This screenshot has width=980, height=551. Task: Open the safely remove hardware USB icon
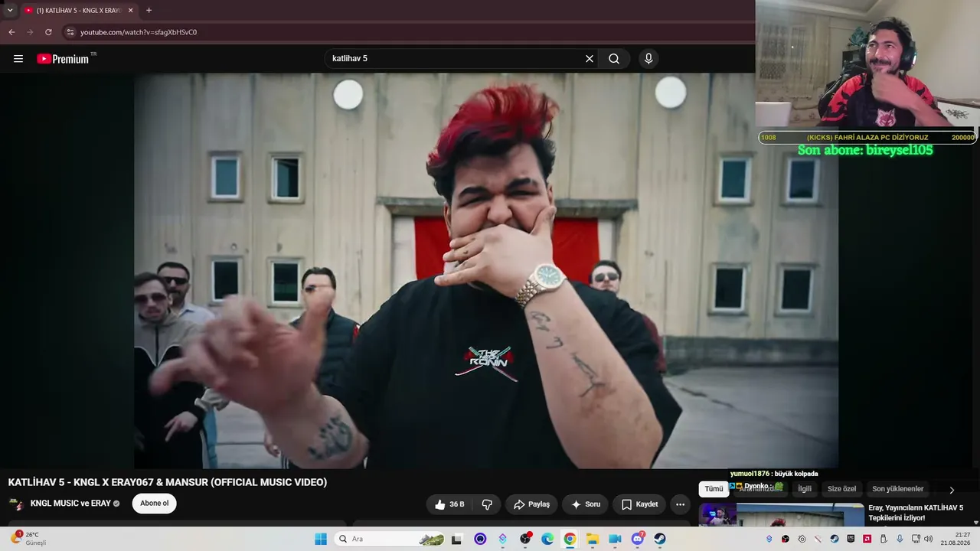point(884,539)
